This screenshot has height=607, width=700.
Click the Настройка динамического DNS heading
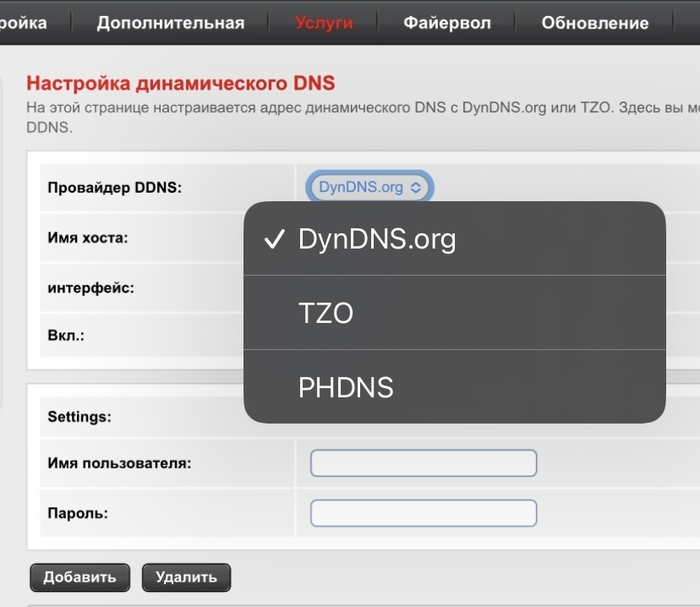[180, 83]
